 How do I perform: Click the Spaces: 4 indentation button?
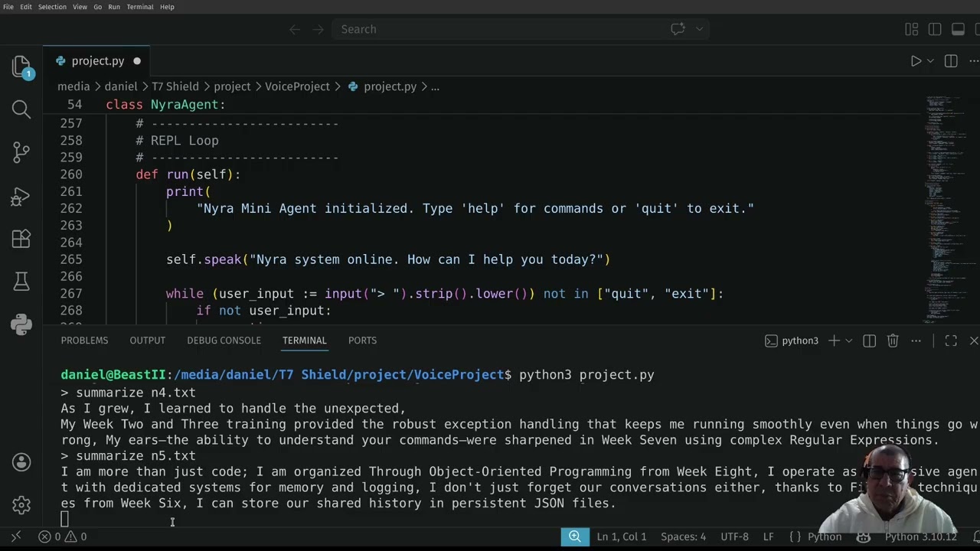click(684, 536)
